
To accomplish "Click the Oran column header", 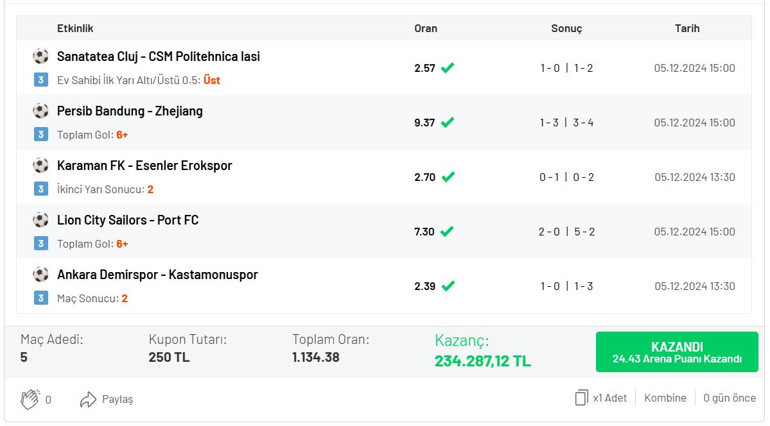I will [426, 29].
